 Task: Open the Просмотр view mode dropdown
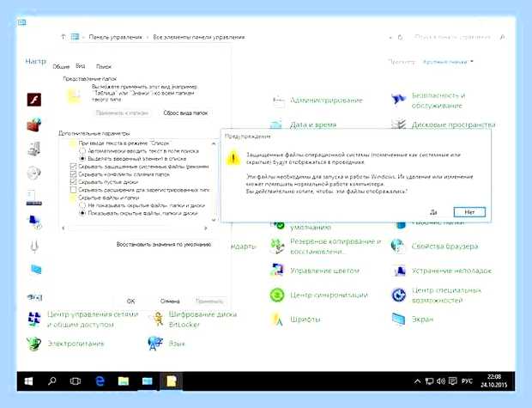click(448, 62)
